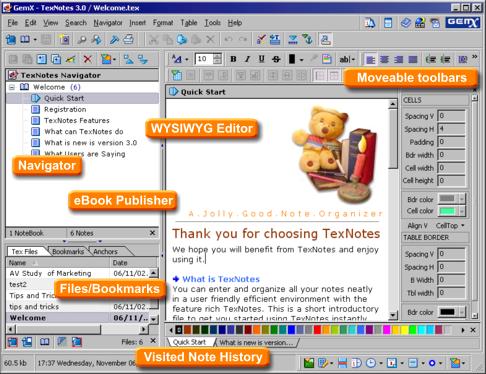Image resolution: width=486 pixels, height=374 pixels.
Task: Switch to the Bookmarks tab
Action: tap(68, 252)
